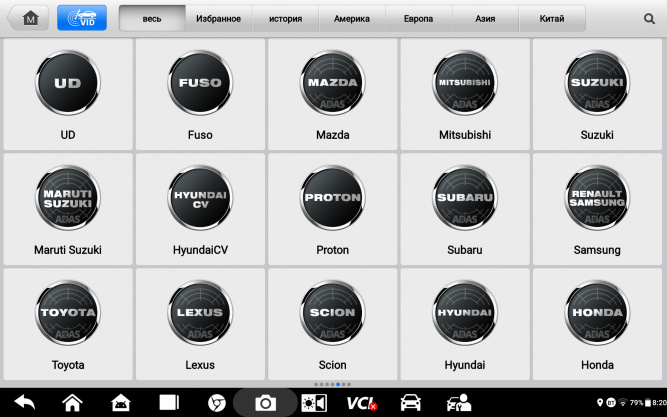Go to the Android home screen

72,402
